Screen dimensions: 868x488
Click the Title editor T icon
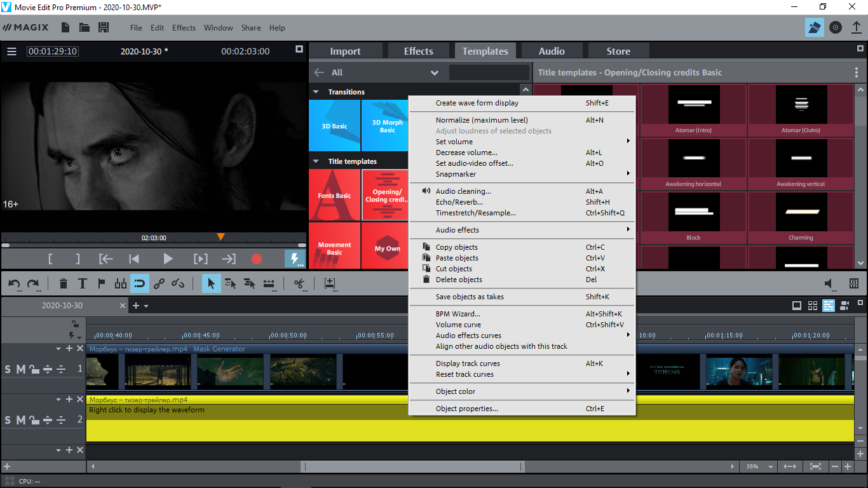82,284
